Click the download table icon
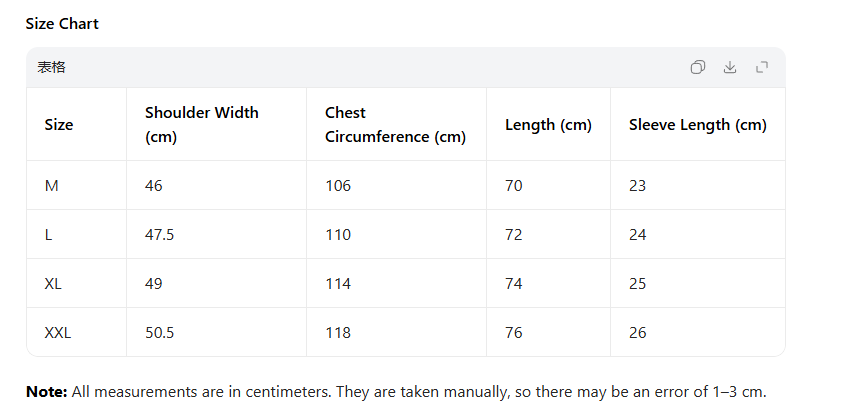Image resolution: width=867 pixels, height=416 pixels. [730, 67]
